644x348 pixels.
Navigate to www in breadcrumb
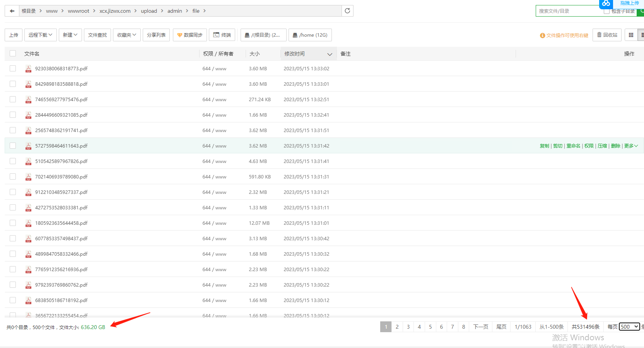[x=52, y=11]
